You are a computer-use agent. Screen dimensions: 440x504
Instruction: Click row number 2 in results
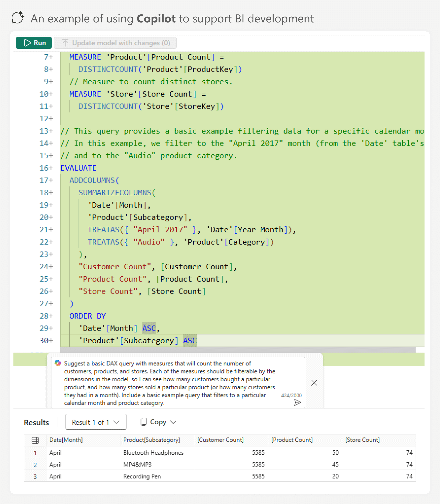(x=35, y=465)
